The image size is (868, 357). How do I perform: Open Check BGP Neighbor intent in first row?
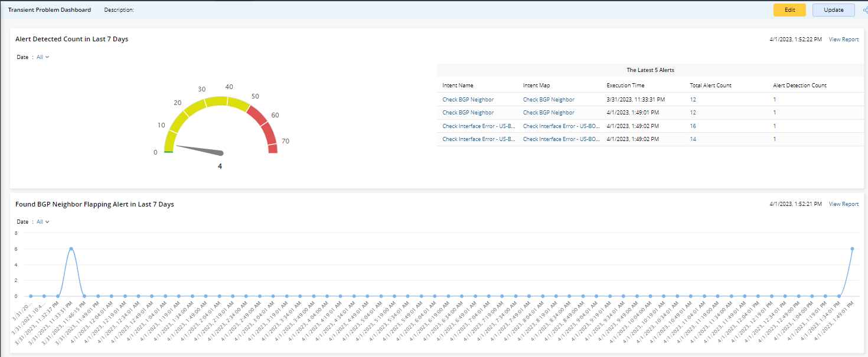pos(468,99)
